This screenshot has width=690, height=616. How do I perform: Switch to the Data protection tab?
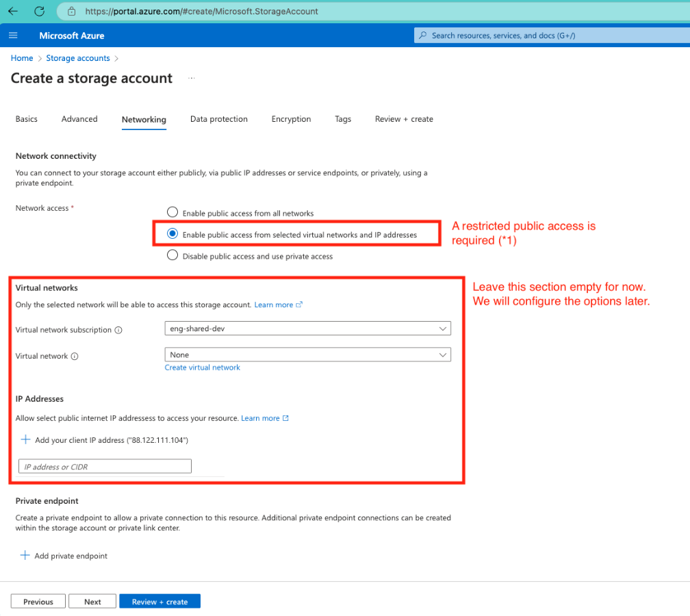click(218, 119)
